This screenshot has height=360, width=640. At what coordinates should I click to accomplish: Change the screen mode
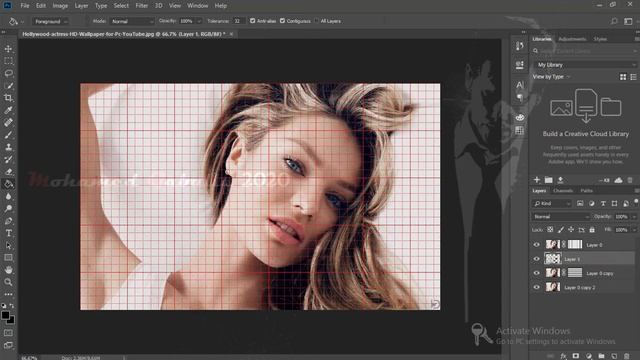(x=8, y=345)
